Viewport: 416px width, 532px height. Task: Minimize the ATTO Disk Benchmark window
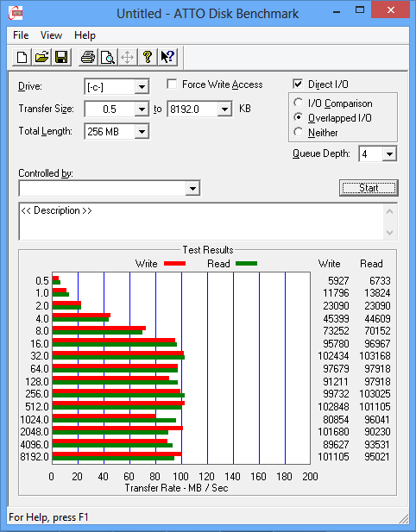pos(337,12)
